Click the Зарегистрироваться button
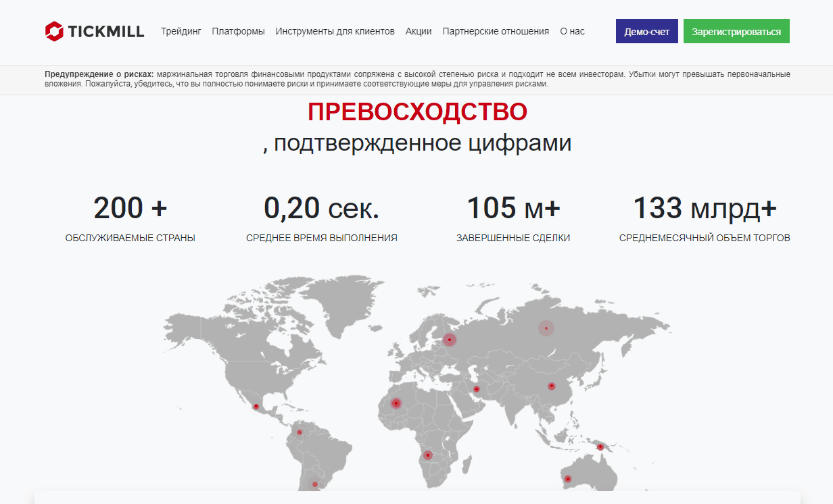This screenshot has height=504, width=833. pos(736,32)
